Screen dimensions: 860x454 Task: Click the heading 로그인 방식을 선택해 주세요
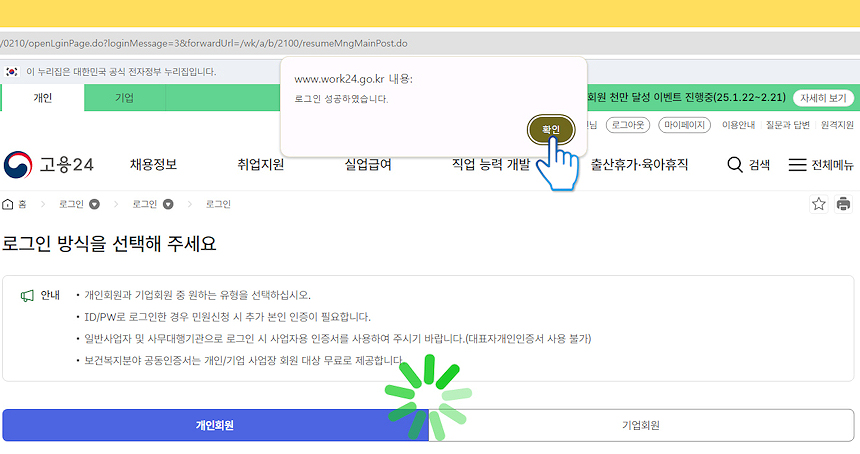(109, 243)
